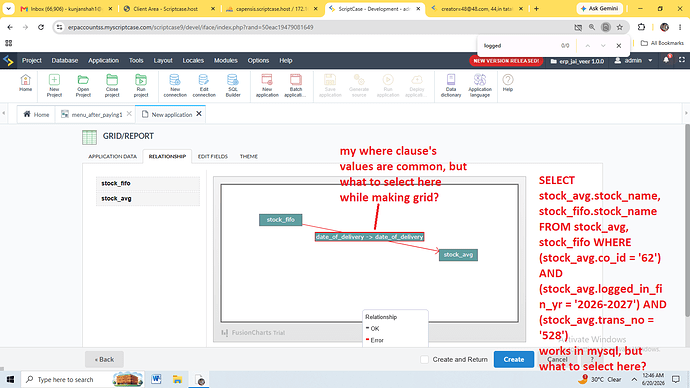Click the Back button
Screen dimensions: 690x388
point(104,359)
